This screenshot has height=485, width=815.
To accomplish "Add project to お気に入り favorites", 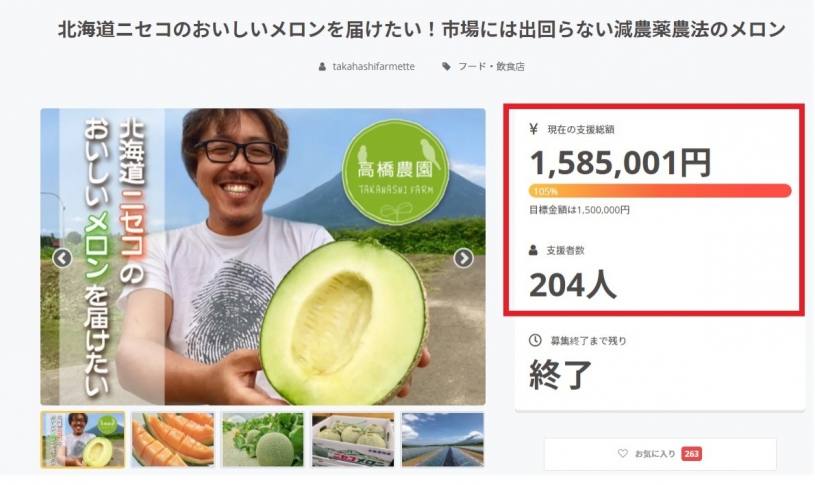I will click(660, 454).
